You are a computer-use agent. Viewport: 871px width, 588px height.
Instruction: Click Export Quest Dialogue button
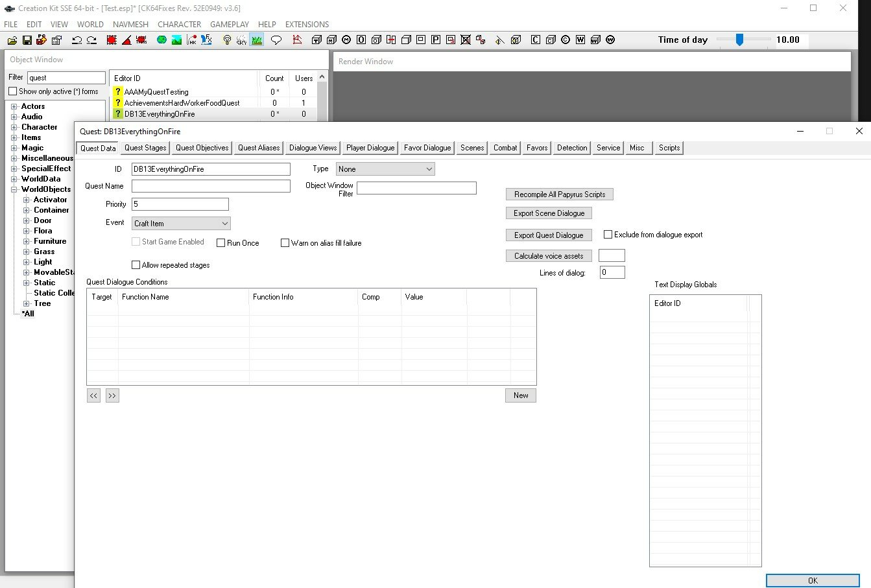pyautogui.click(x=549, y=235)
